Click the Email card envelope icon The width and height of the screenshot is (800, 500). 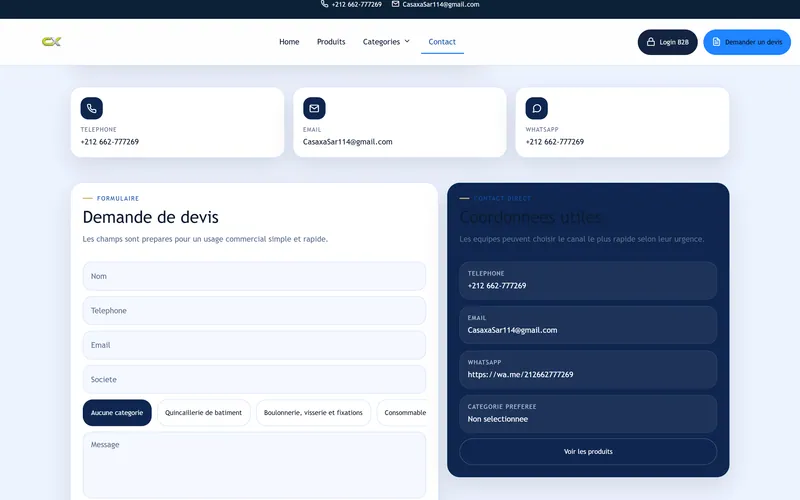314,108
